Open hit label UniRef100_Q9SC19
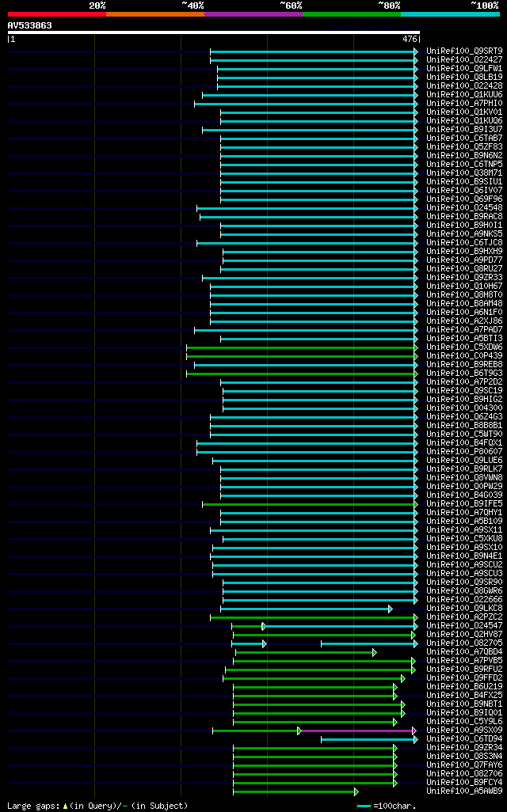The image size is (507, 812). (464, 390)
